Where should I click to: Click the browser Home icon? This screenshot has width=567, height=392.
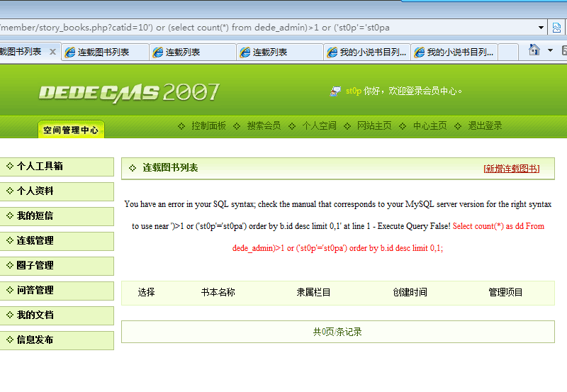(x=534, y=50)
